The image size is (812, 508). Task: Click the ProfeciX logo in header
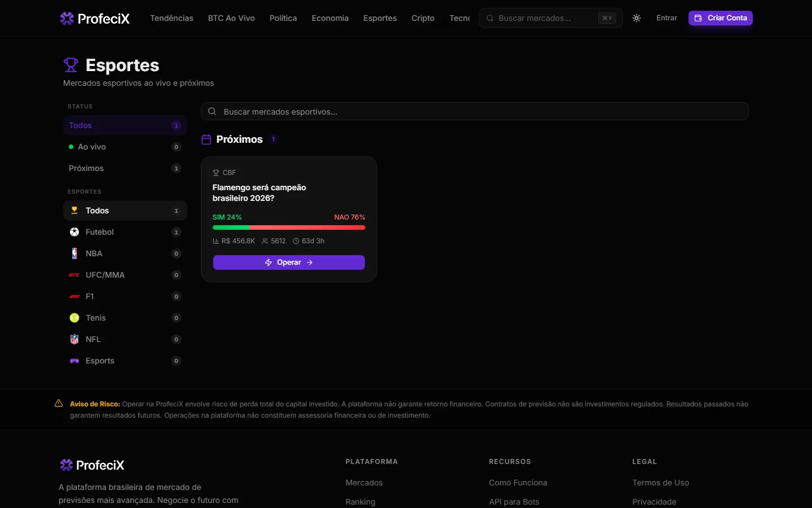pyautogui.click(x=95, y=19)
